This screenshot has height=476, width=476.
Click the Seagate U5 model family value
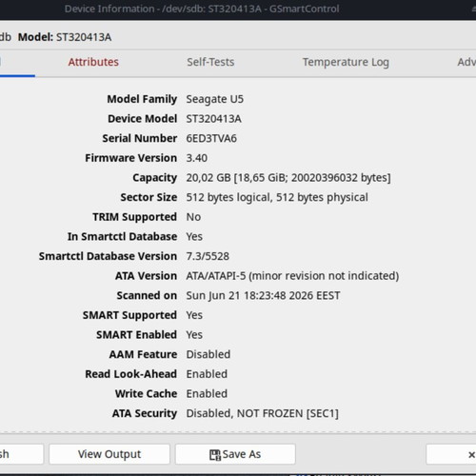coord(215,99)
